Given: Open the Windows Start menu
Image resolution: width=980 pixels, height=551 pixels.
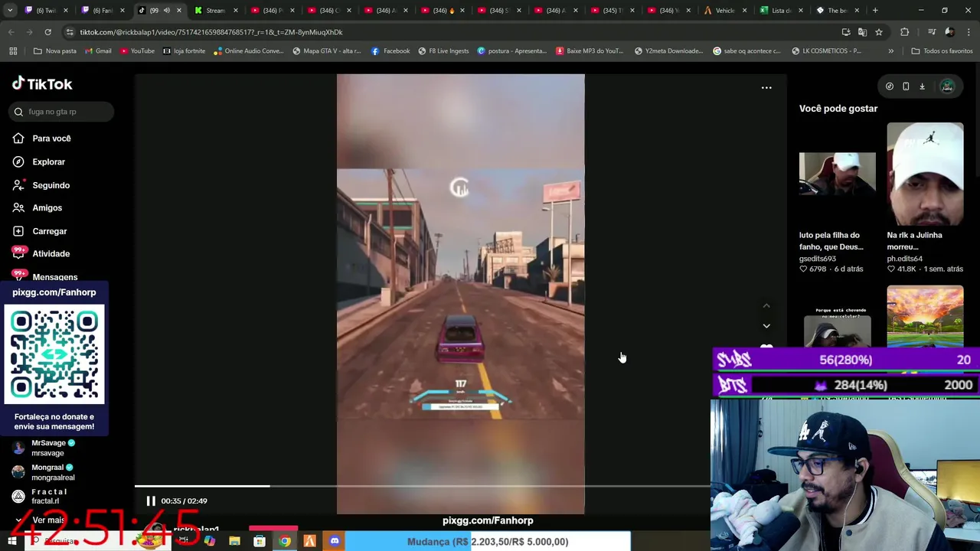Looking at the screenshot, I should (x=11, y=541).
